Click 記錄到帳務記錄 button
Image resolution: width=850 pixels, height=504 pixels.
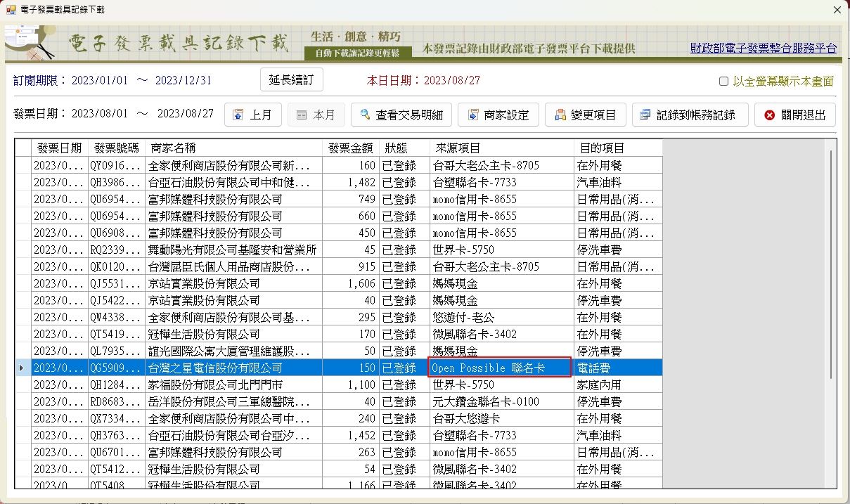690,115
